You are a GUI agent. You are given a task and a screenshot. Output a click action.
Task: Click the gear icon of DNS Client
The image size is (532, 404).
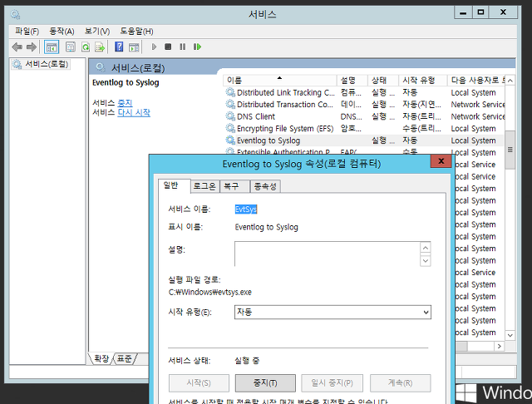tap(230, 116)
